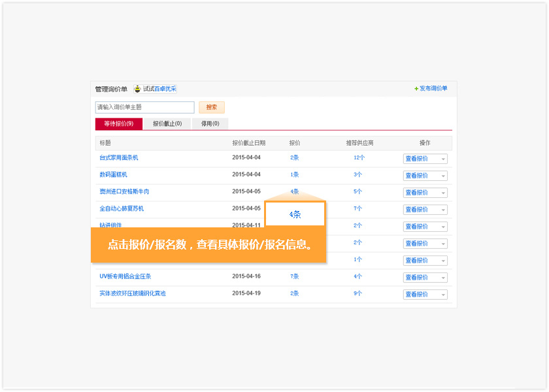549x392 pixels.
Task: Open the 发布询价单 link
Action: [433, 89]
